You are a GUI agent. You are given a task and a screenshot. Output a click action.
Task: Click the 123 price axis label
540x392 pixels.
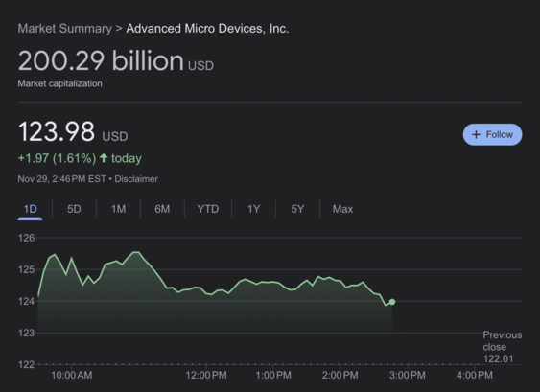[26, 334]
